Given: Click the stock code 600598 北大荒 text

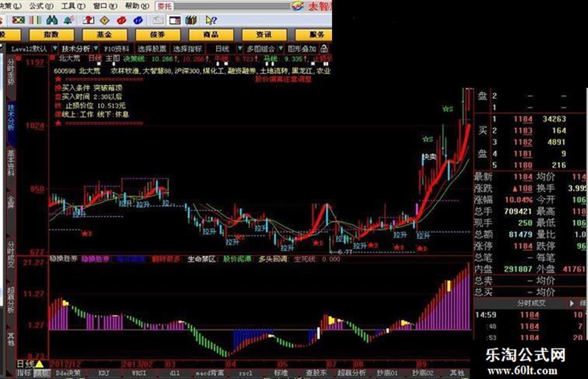Looking at the screenshot, I should [77, 70].
